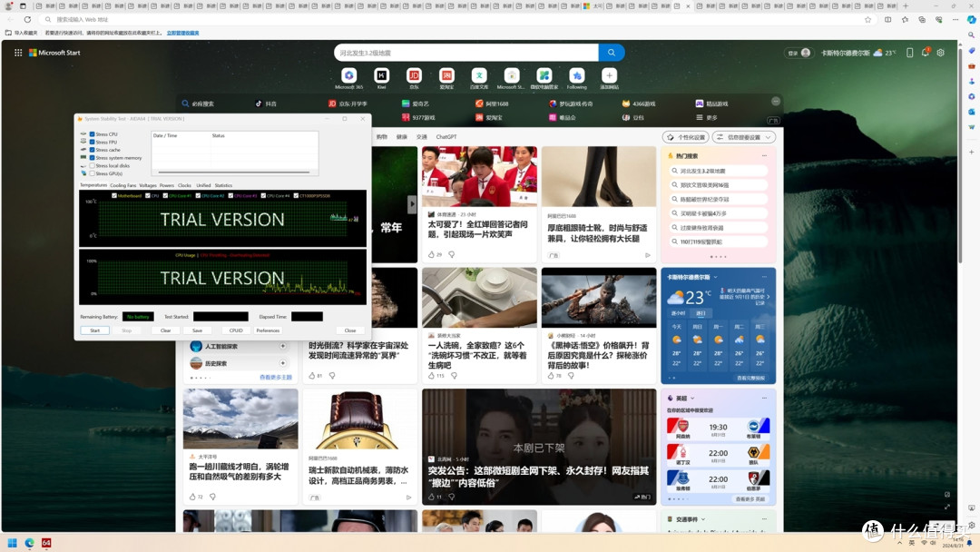The width and height of the screenshot is (980, 552).
Task: Toggle CPU Core #1 graph checkbox
Action: (165, 196)
